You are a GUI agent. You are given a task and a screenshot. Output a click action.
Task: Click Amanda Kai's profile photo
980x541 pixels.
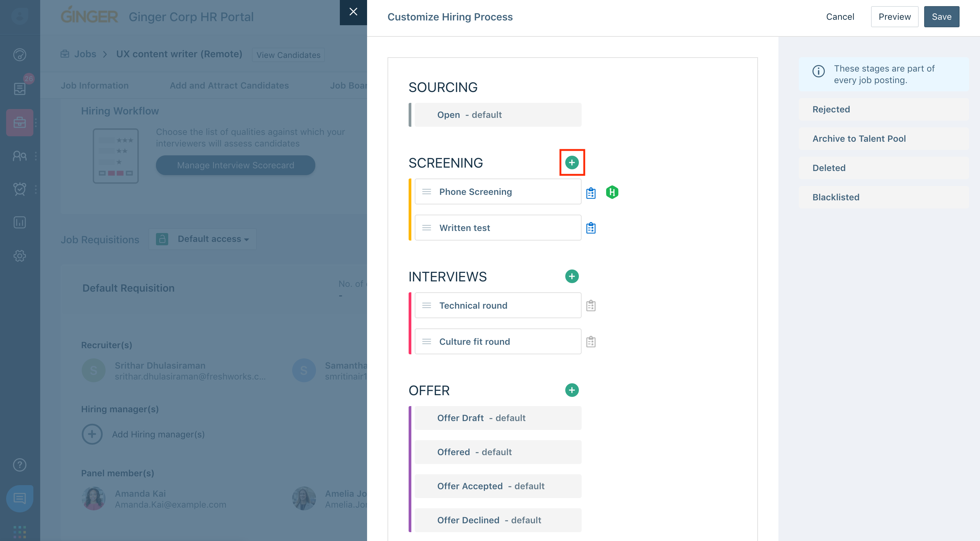point(94,499)
